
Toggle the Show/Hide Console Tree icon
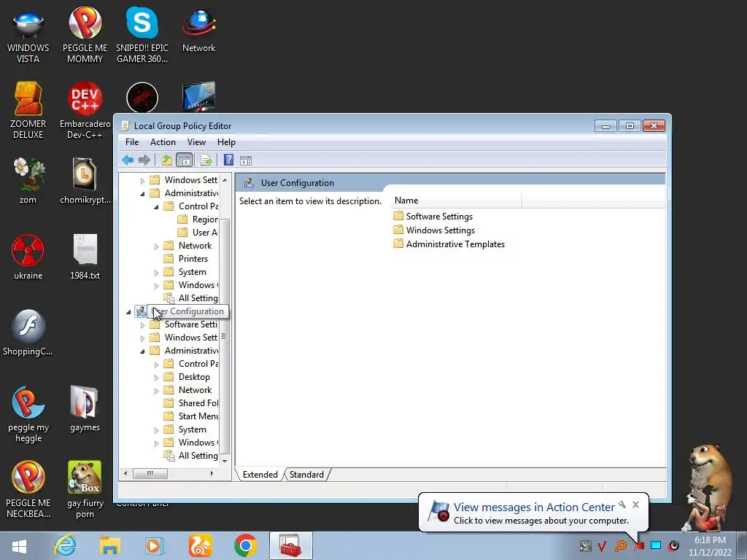[184, 160]
